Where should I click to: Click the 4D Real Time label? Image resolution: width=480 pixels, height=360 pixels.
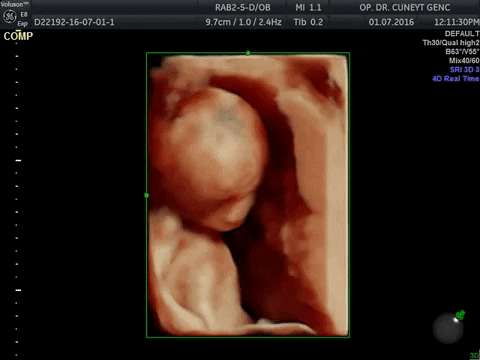456,79
